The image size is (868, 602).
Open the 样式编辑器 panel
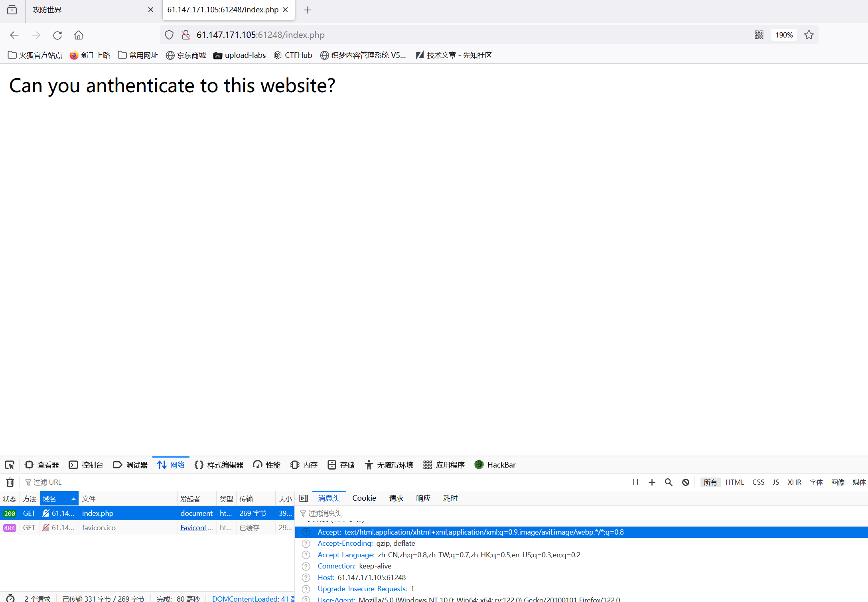(219, 465)
